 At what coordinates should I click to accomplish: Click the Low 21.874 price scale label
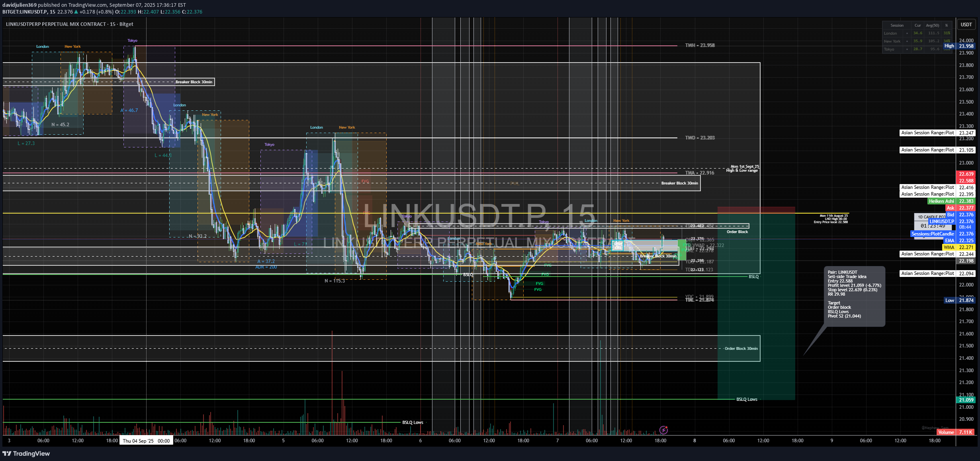coord(959,300)
